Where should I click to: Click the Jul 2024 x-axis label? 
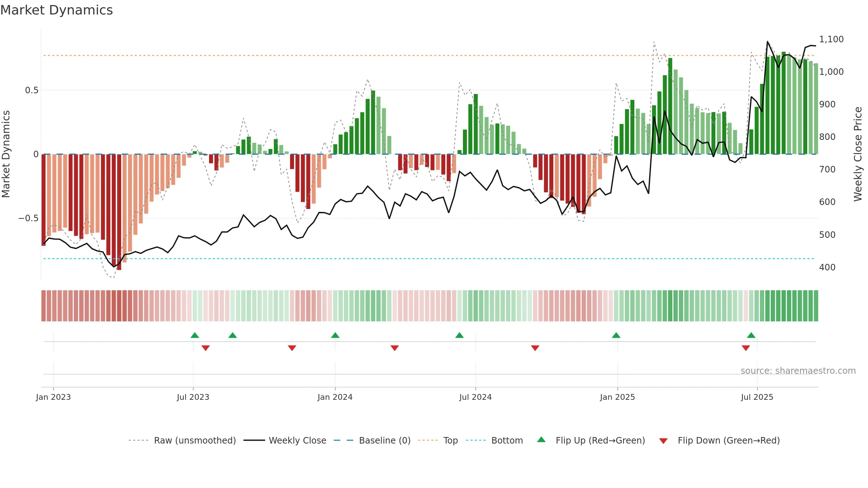coord(475,397)
